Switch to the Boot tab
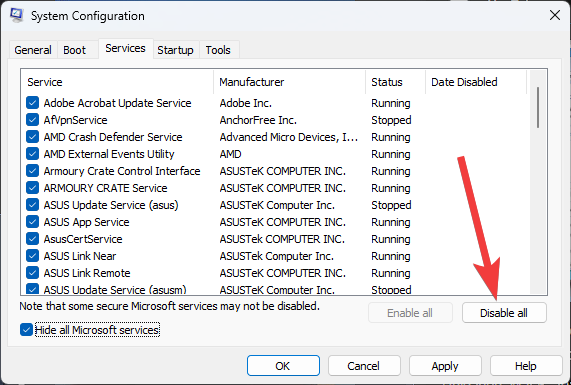Viewport: 571px width, 385px height. tap(75, 50)
